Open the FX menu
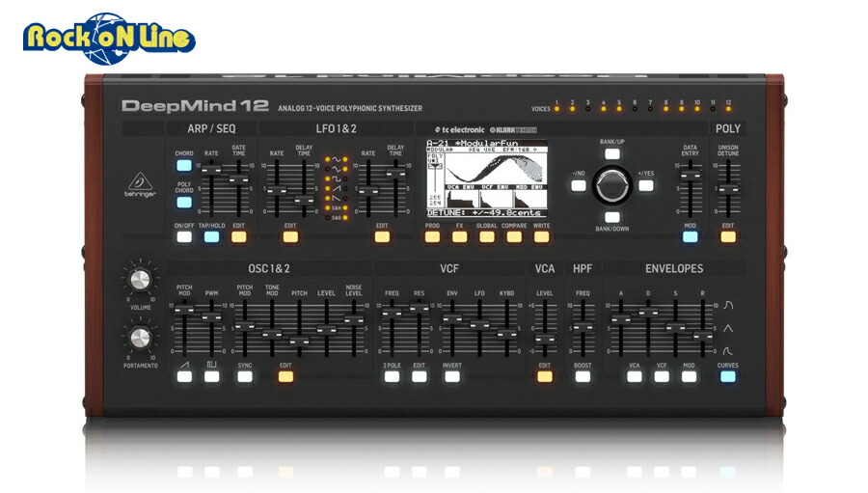 pos(459,237)
